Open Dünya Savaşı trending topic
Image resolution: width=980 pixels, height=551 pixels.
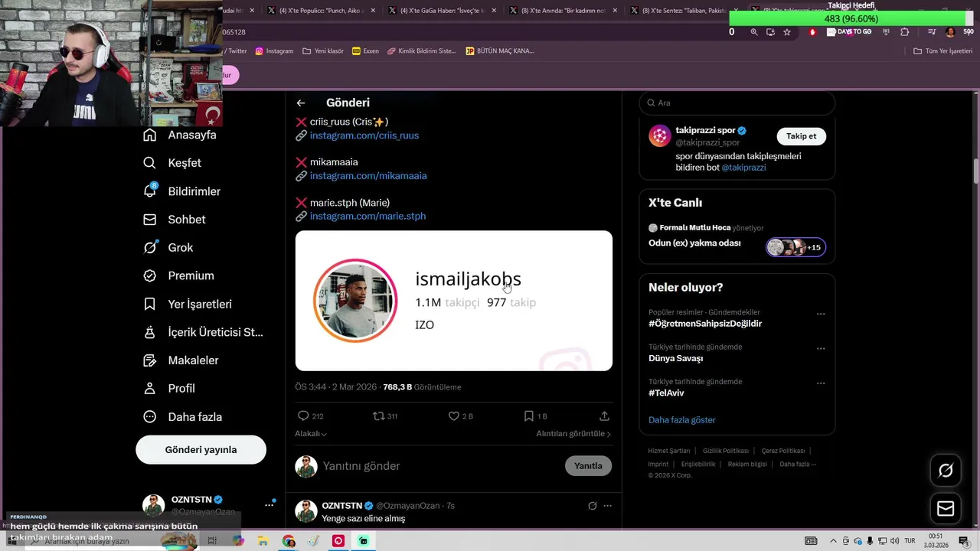click(x=675, y=359)
